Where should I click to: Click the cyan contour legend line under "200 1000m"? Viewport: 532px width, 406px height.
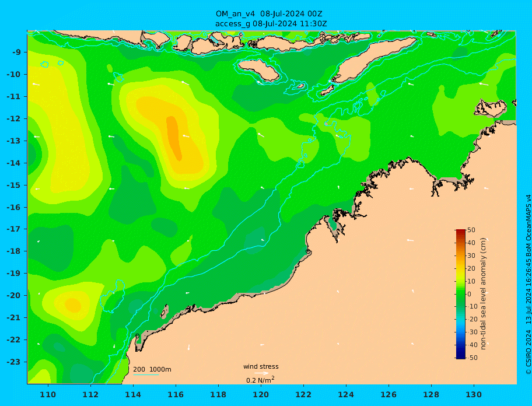click(x=146, y=375)
